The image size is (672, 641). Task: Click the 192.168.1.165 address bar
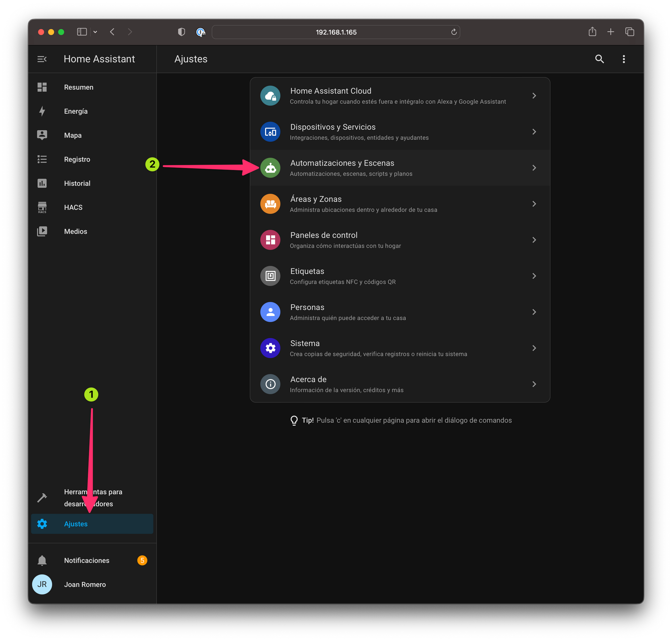click(335, 32)
